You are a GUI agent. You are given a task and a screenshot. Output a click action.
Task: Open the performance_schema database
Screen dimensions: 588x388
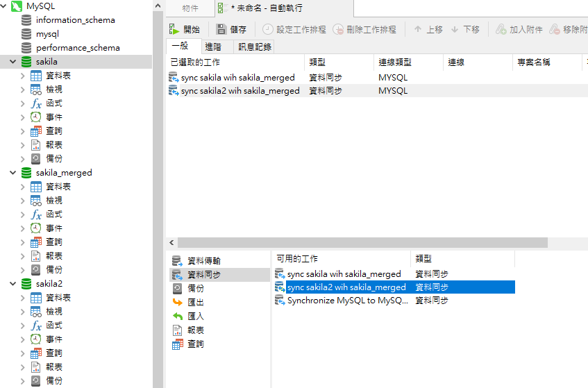coord(77,48)
